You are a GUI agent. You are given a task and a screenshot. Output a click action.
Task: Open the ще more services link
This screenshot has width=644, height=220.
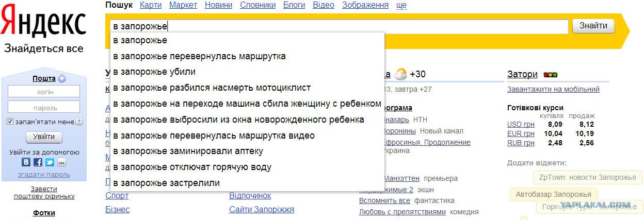pos(401,5)
